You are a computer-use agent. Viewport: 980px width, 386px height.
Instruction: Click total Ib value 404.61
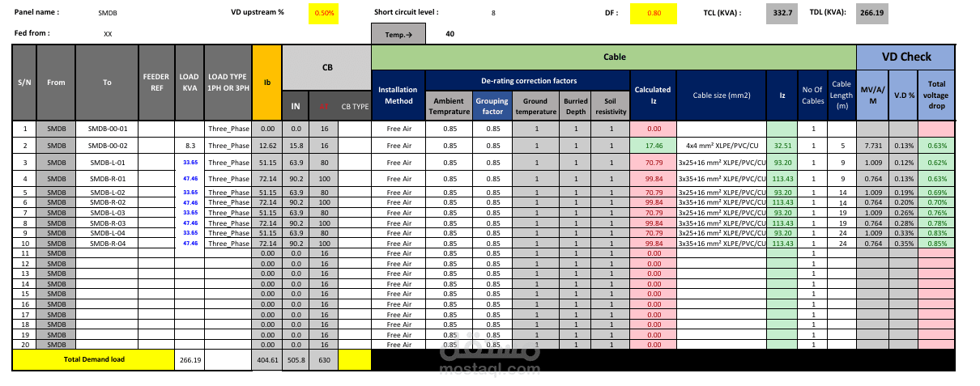click(x=266, y=359)
